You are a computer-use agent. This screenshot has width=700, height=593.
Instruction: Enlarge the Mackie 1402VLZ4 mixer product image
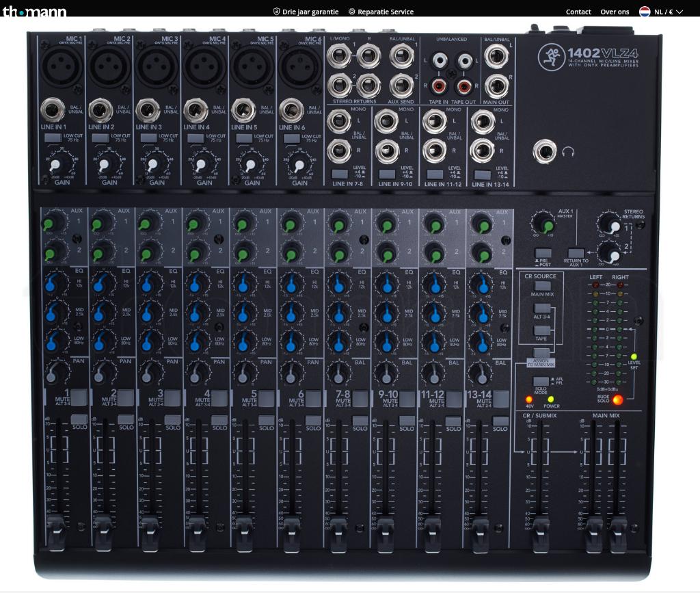click(x=345, y=304)
